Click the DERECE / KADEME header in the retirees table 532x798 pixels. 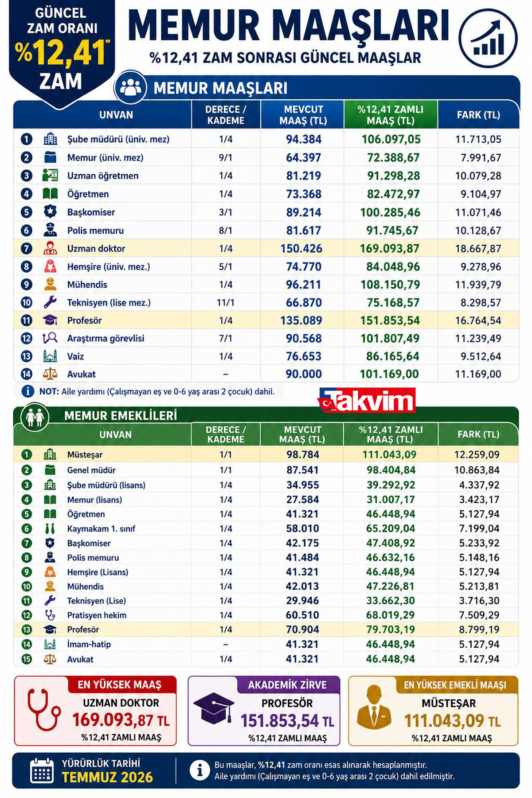click(226, 434)
